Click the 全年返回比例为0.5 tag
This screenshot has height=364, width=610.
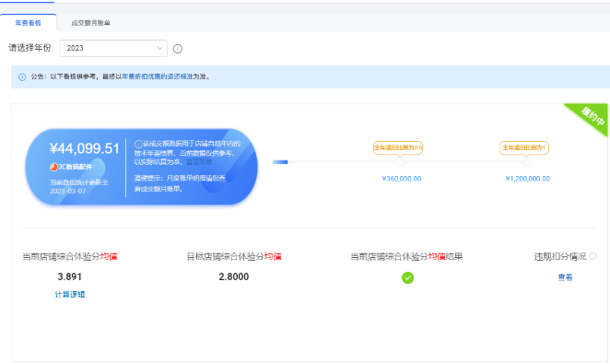(x=398, y=147)
